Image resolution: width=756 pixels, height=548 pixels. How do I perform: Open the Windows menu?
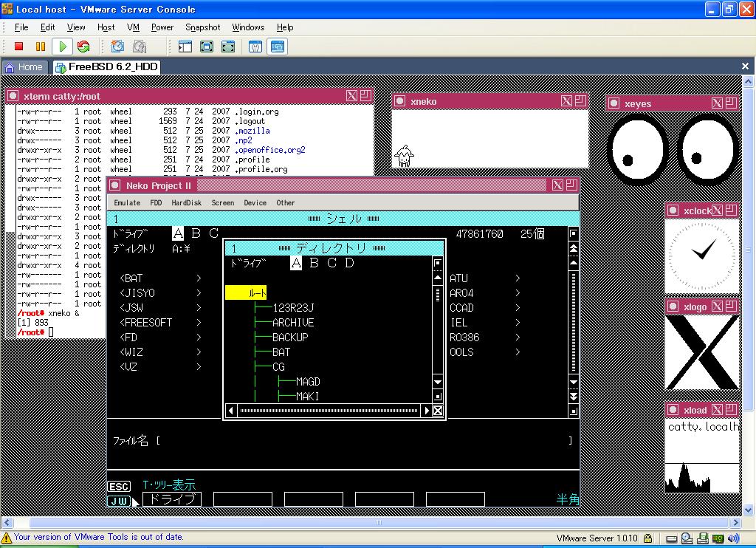(248, 27)
